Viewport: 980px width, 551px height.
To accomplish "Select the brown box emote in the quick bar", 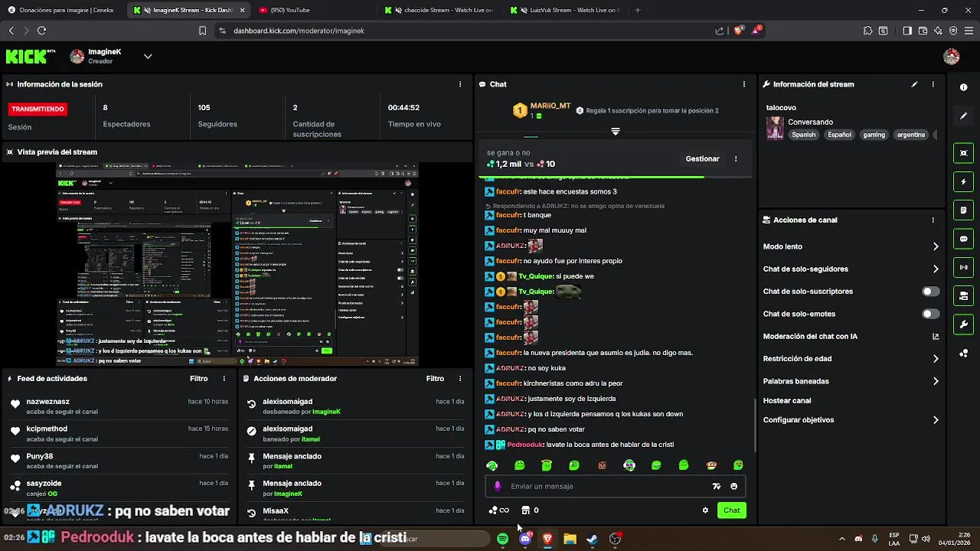I will [x=602, y=465].
